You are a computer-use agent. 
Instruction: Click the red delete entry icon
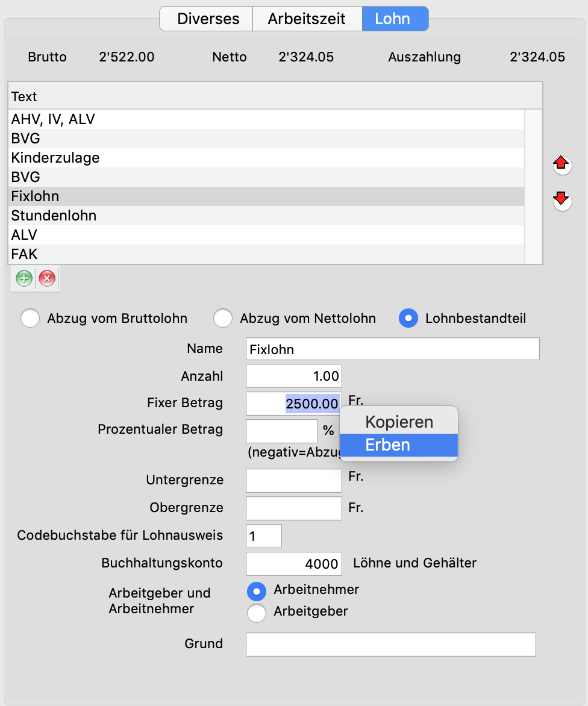[47, 279]
